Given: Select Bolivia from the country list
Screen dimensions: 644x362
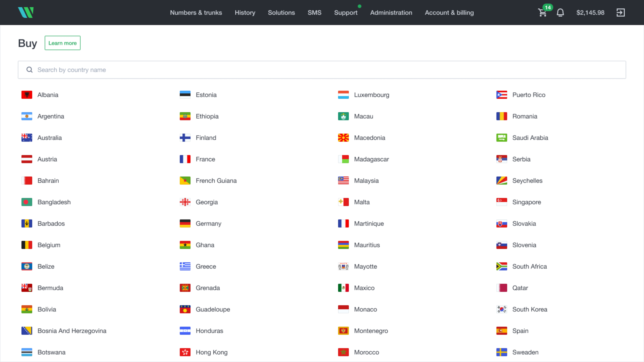Looking at the screenshot, I should pos(47,309).
